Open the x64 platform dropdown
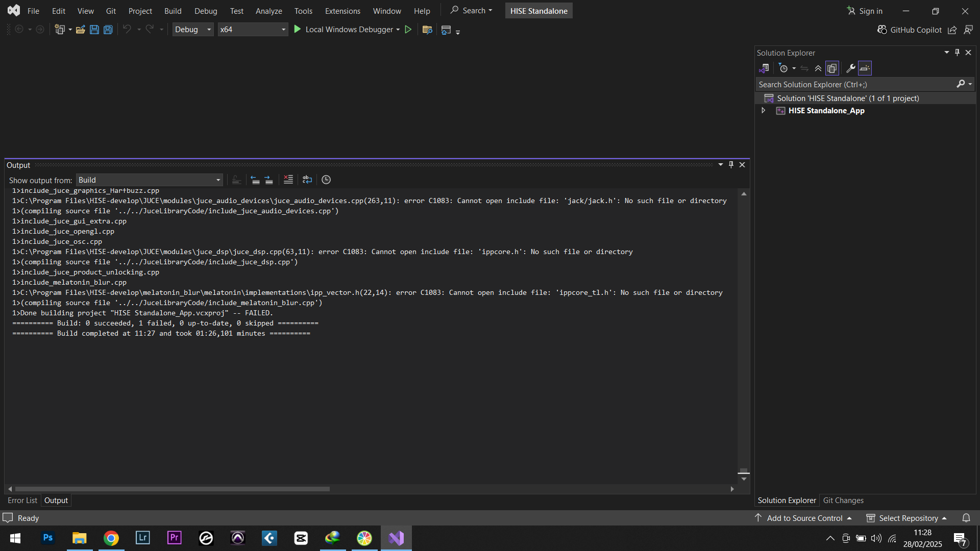The width and height of the screenshot is (980, 551). (253, 30)
